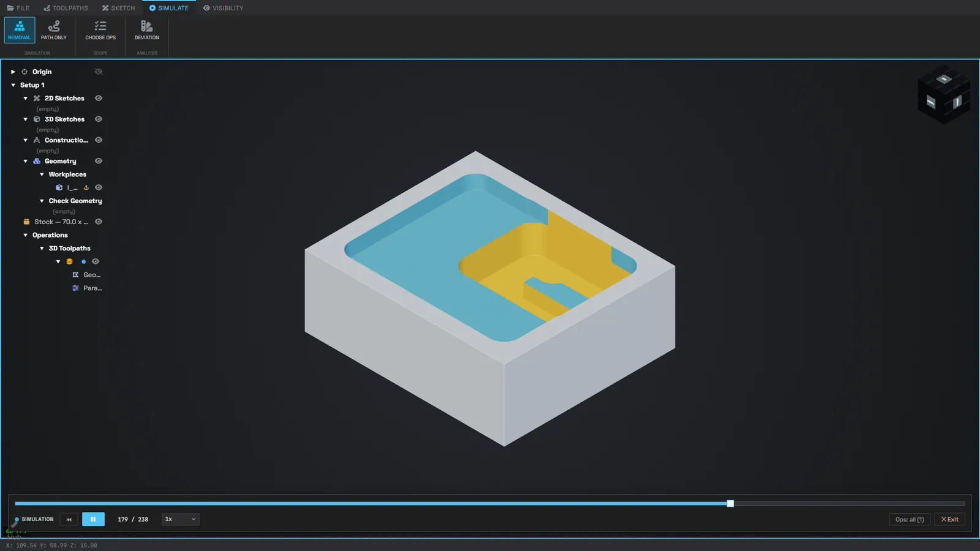Click the workpiece anchor icon
The image size is (980, 551).
86,187
